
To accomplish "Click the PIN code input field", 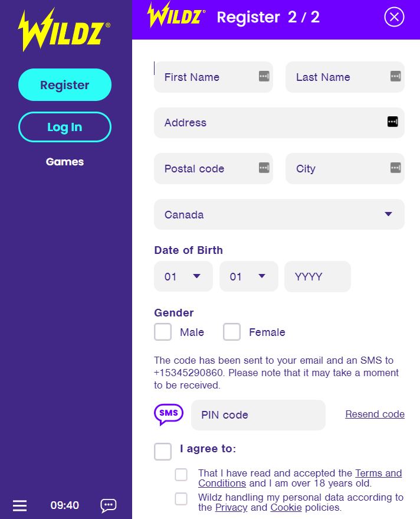I will (x=258, y=414).
